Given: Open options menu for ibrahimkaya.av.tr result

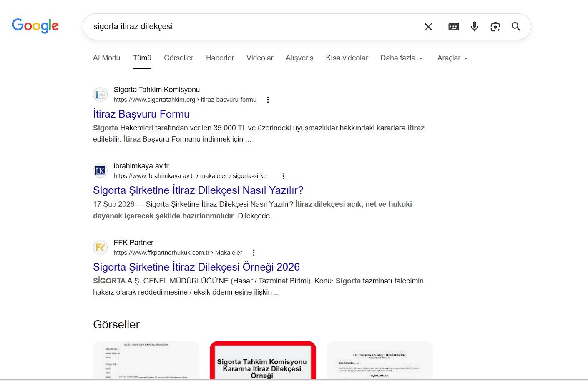Looking at the screenshot, I should click(283, 176).
